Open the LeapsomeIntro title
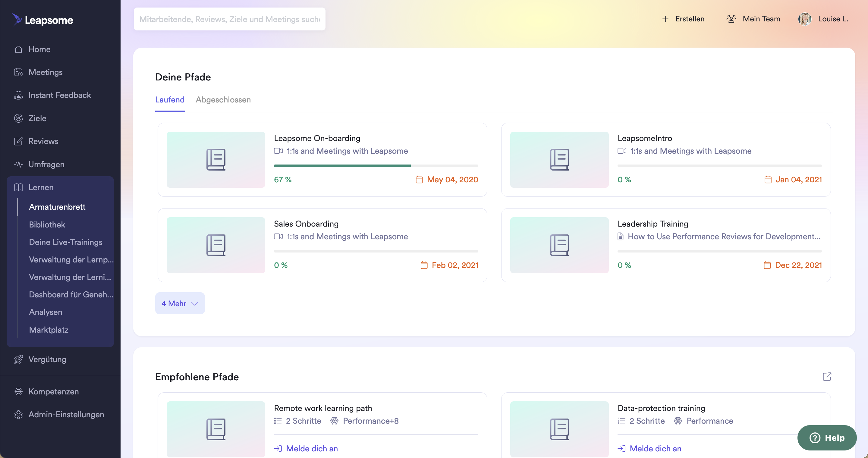The height and width of the screenshot is (458, 868). [645, 138]
